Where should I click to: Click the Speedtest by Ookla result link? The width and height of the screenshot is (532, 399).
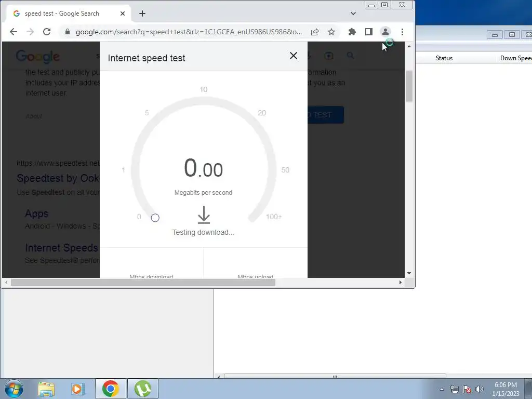click(x=58, y=178)
